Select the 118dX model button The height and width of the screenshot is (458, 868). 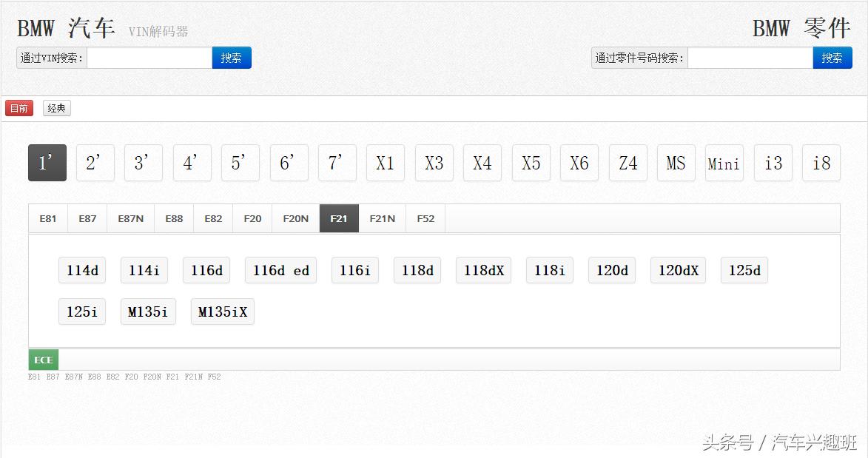(484, 270)
